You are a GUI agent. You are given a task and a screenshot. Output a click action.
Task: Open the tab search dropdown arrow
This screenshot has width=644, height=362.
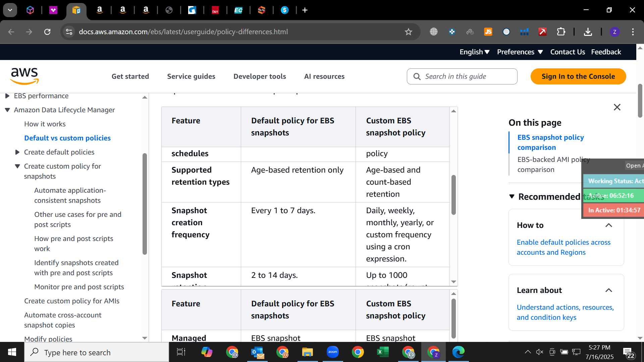coord(10,10)
